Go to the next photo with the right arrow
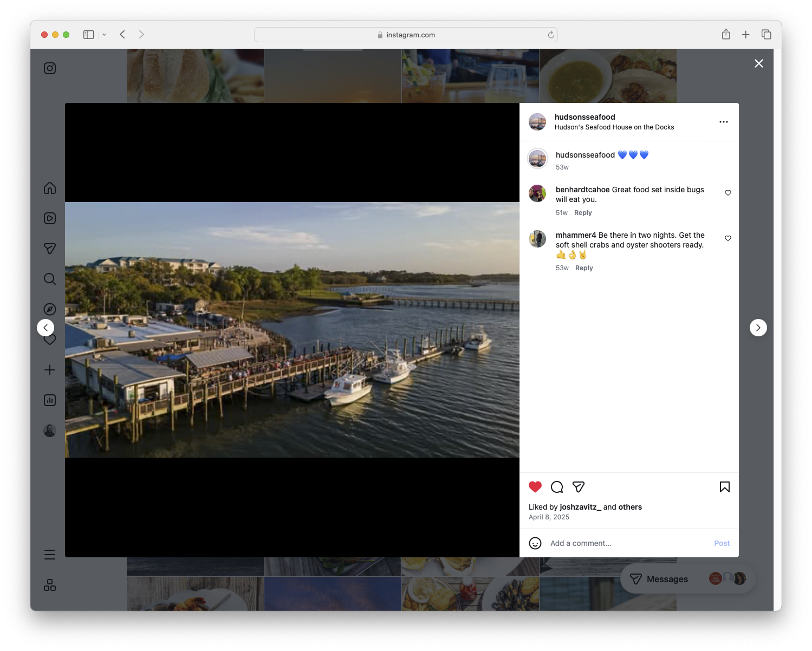Image resolution: width=812 pixels, height=651 pixels. click(758, 327)
